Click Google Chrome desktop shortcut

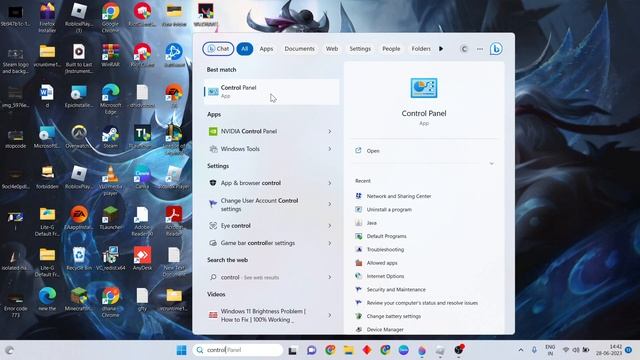pos(111,17)
